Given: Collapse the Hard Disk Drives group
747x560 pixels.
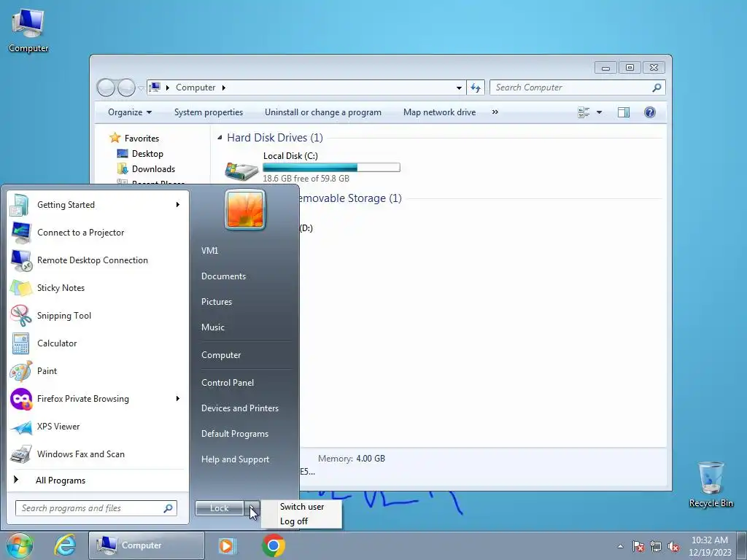Looking at the screenshot, I should pyautogui.click(x=220, y=138).
